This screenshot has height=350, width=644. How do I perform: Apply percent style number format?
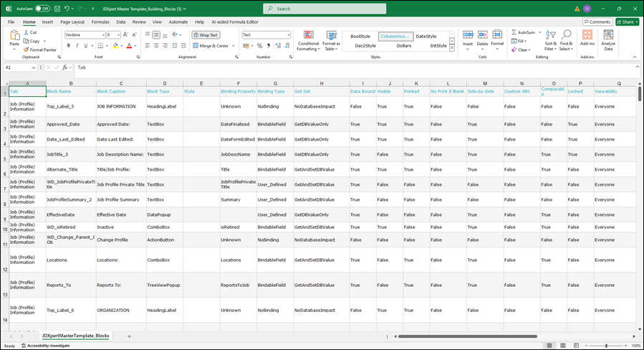point(259,46)
